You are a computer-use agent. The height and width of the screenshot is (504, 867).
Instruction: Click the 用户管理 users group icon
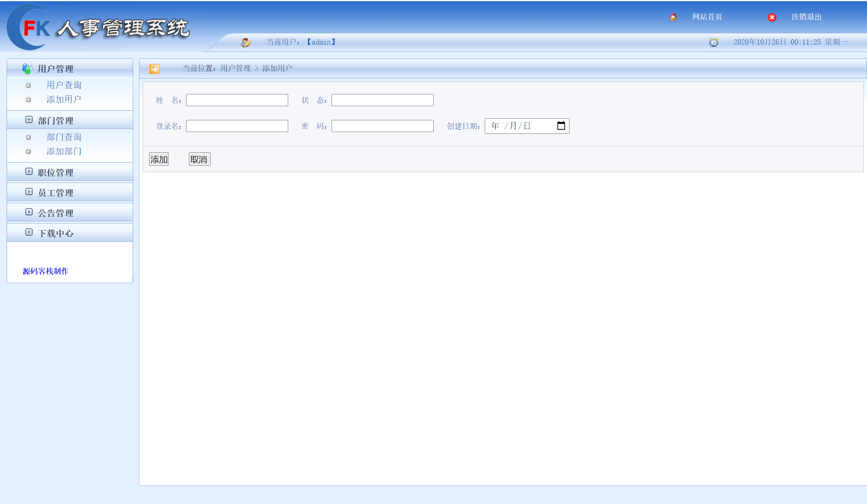[27, 69]
